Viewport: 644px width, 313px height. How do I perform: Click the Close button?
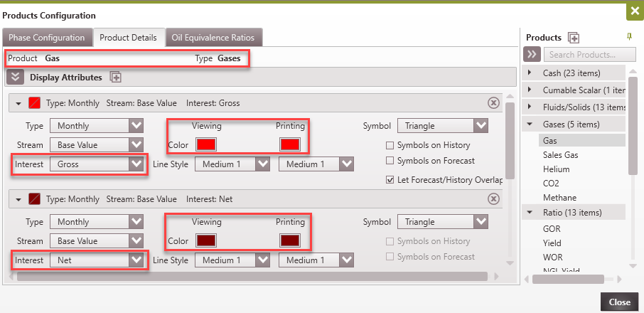pos(619,302)
